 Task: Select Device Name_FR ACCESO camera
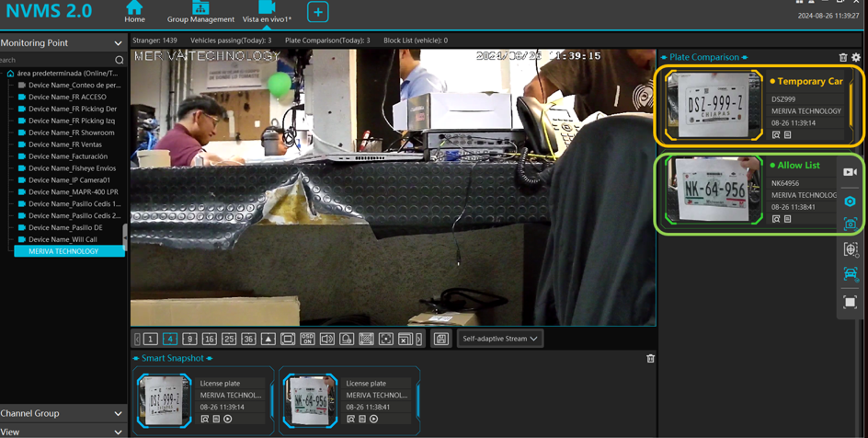tap(67, 97)
